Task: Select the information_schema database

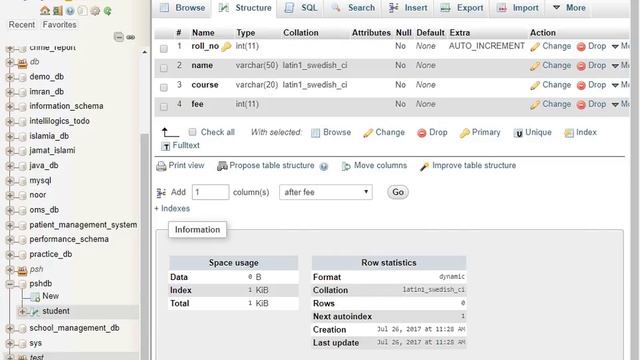Action: (66, 106)
